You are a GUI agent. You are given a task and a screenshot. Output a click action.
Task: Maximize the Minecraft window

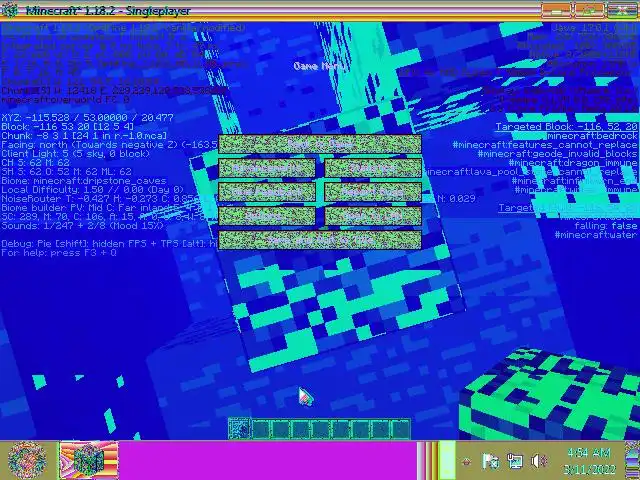point(589,10)
